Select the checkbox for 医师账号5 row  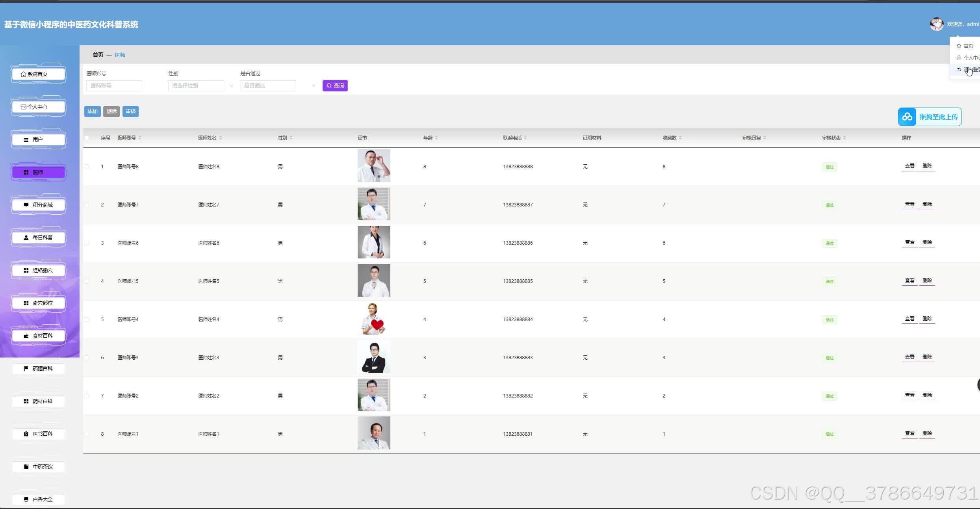pyautogui.click(x=87, y=281)
